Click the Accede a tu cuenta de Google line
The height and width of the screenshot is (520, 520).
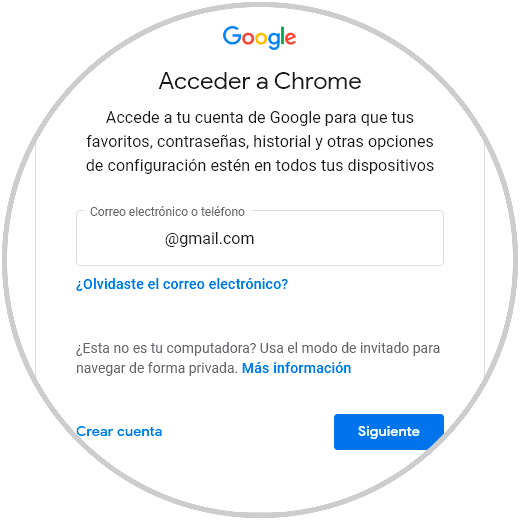(260, 118)
